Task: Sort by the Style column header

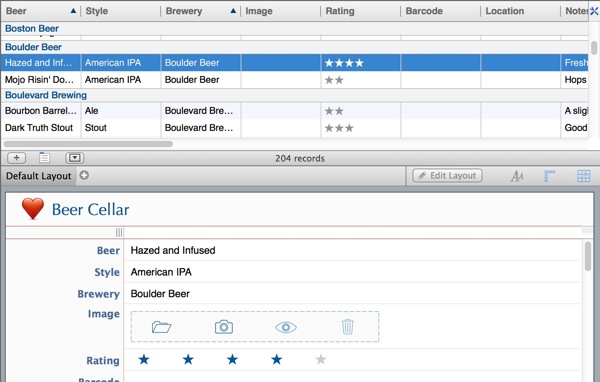Action: [121, 11]
